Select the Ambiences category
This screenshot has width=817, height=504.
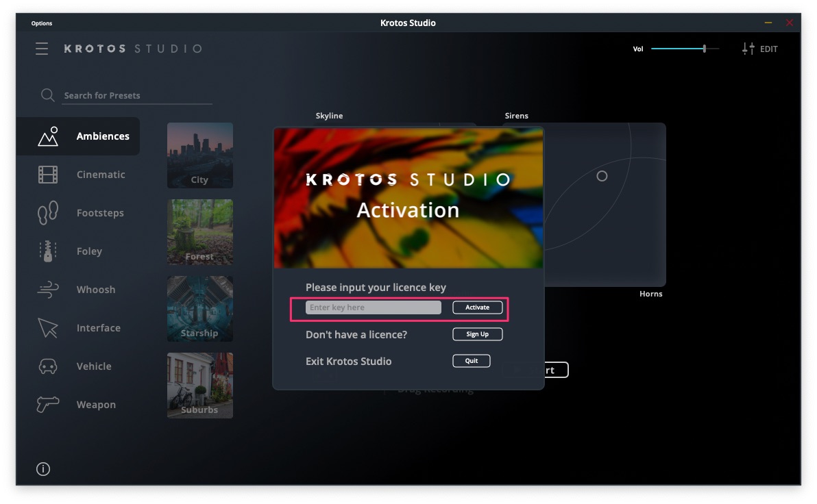point(78,136)
